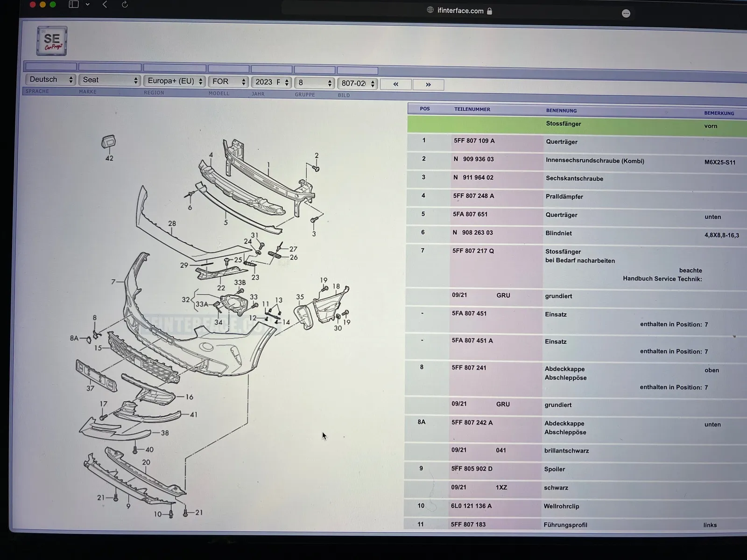Image resolution: width=747 pixels, height=560 pixels.
Task: Click the SE CarProg logo icon
Action: point(52,41)
